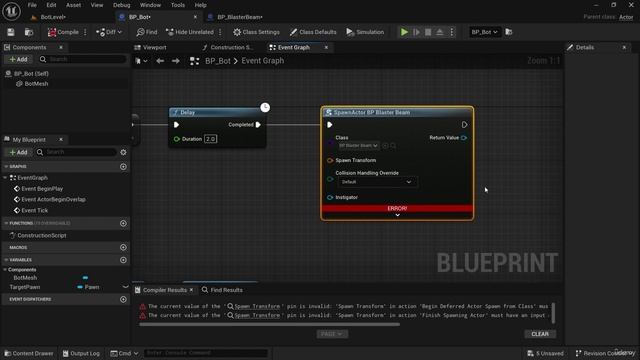
Task: Click Clear in Compiler Results
Action: (x=540, y=334)
